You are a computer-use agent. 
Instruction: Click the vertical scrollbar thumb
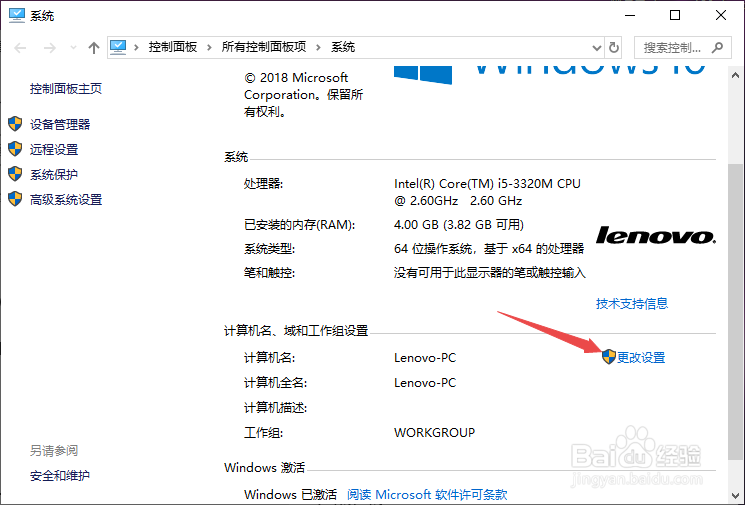click(735, 311)
